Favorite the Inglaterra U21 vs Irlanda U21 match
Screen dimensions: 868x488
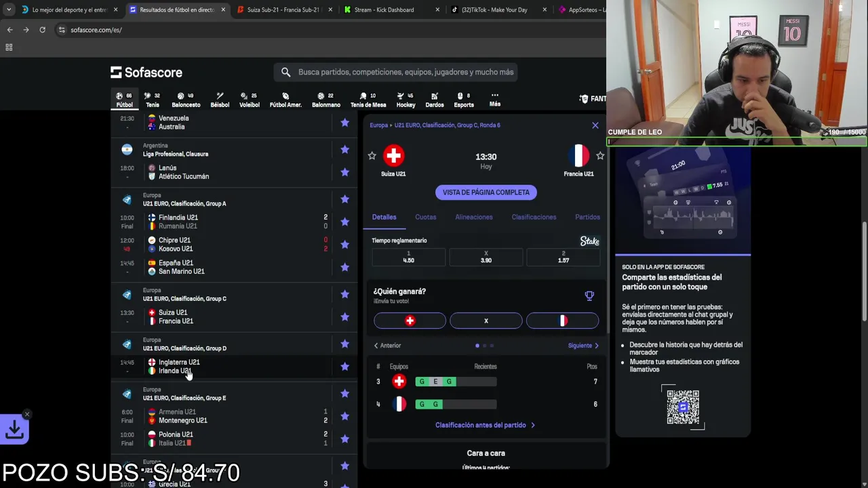coord(344,367)
